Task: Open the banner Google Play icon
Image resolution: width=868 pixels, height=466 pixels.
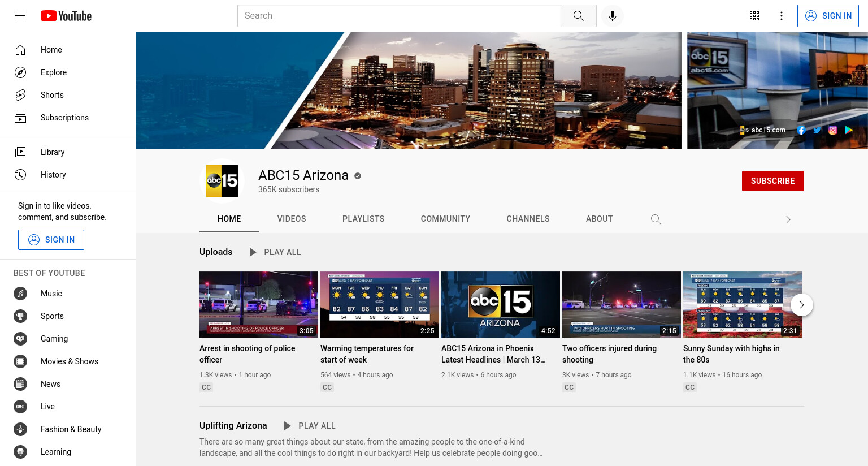Action: click(x=848, y=130)
